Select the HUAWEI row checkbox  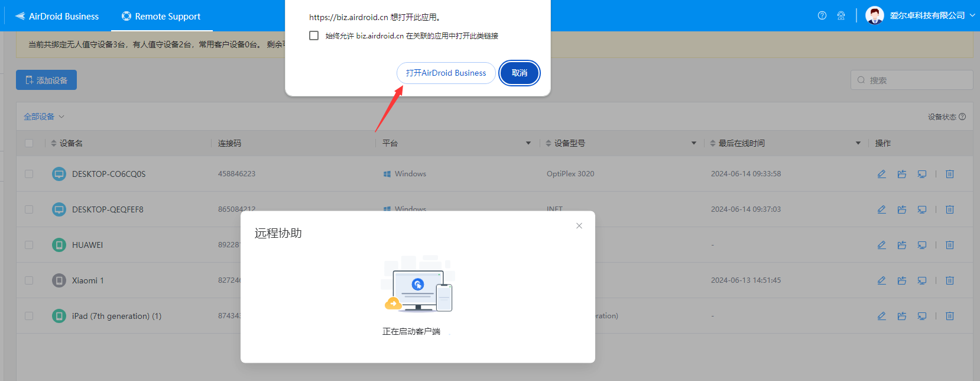point(29,245)
